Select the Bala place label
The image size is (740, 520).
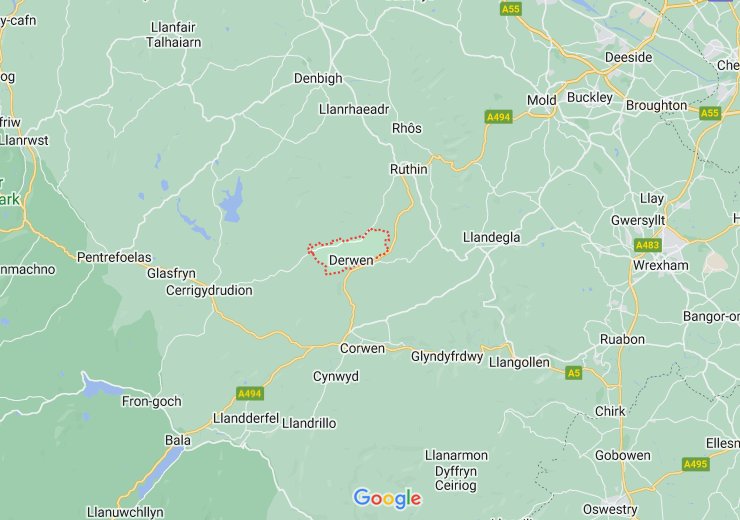pos(178,440)
